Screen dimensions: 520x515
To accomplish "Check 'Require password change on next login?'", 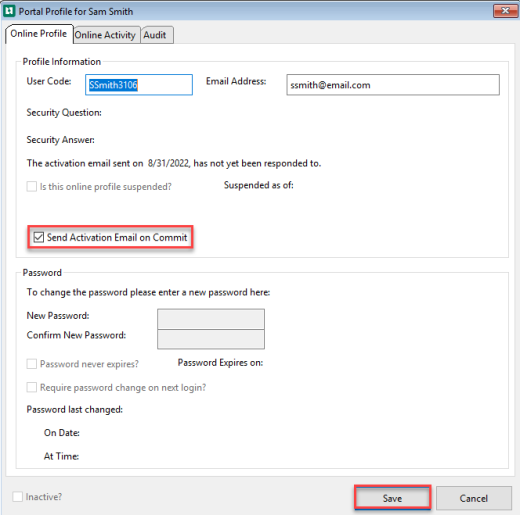I will pos(32,387).
